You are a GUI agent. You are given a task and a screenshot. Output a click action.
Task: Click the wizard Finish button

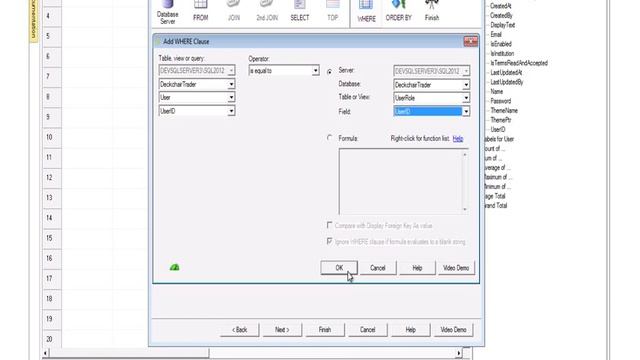325,329
